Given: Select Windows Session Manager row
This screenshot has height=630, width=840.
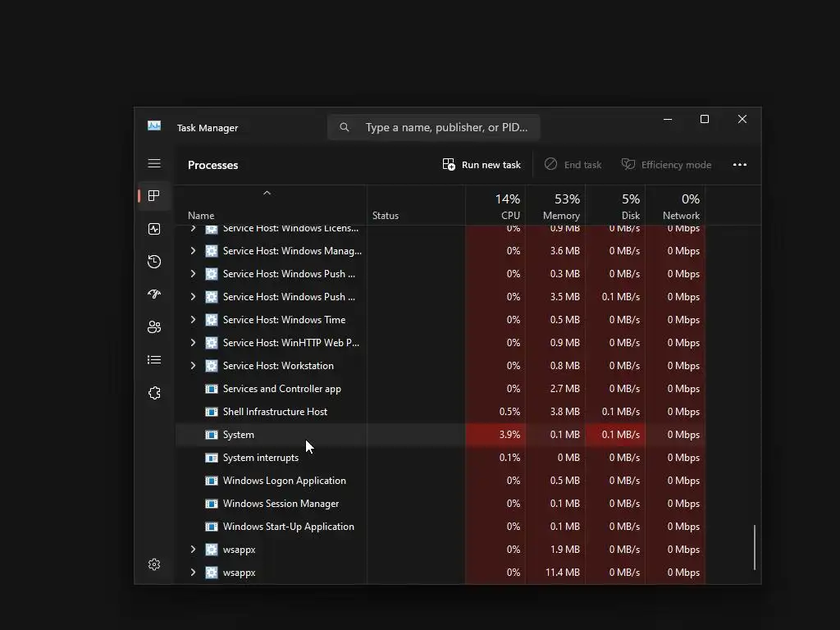Looking at the screenshot, I should click(441, 504).
